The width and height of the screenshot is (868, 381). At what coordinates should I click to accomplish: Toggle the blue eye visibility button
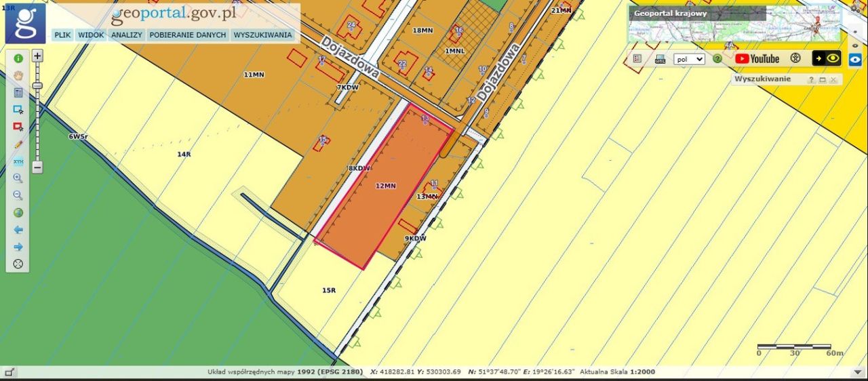pyautogui.click(x=855, y=59)
